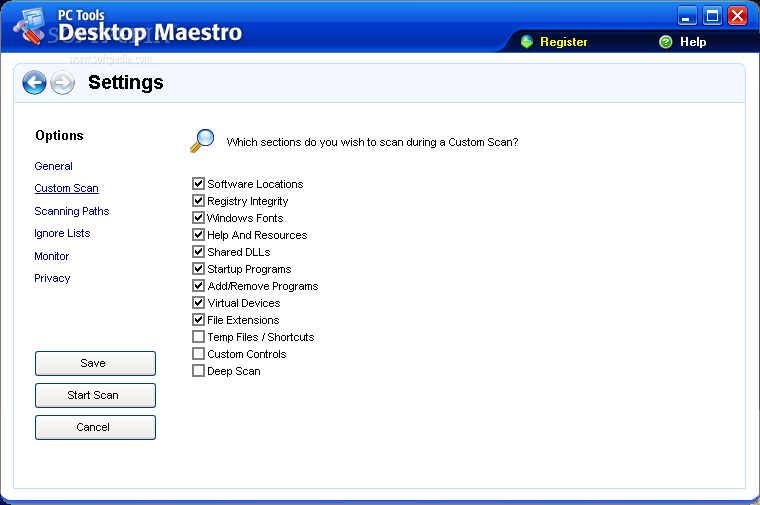This screenshot has width=760, height=505.
Task: Disable Shared DLLs scanning
Action: (198, 252)
